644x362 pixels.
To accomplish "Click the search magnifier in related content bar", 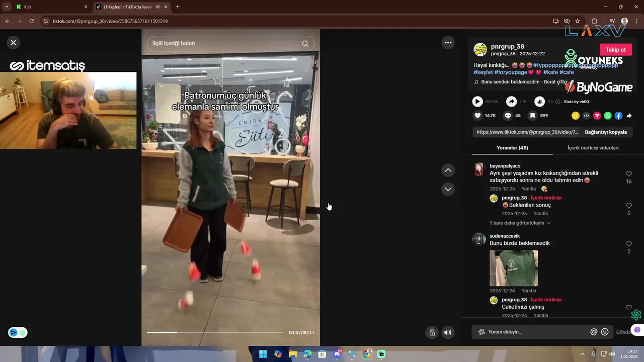I will coord(305,44).
